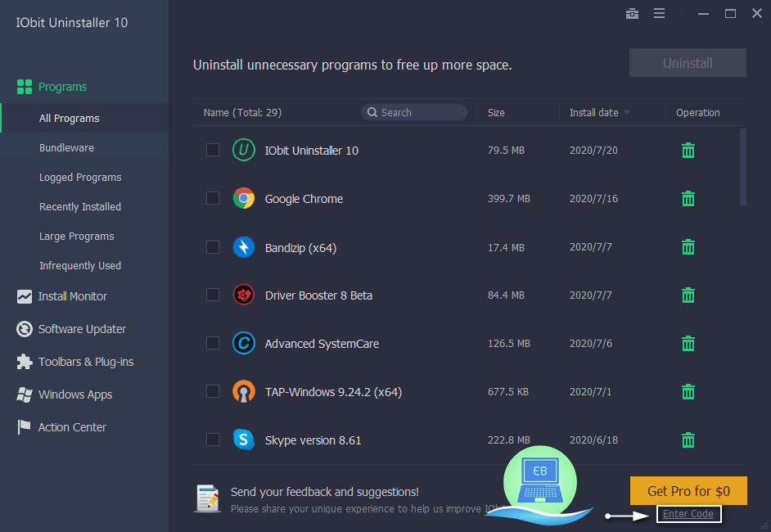Sort by Name (Total: 29) header
The height and width of the screenshot is (532, 771).
coord(242,113)
